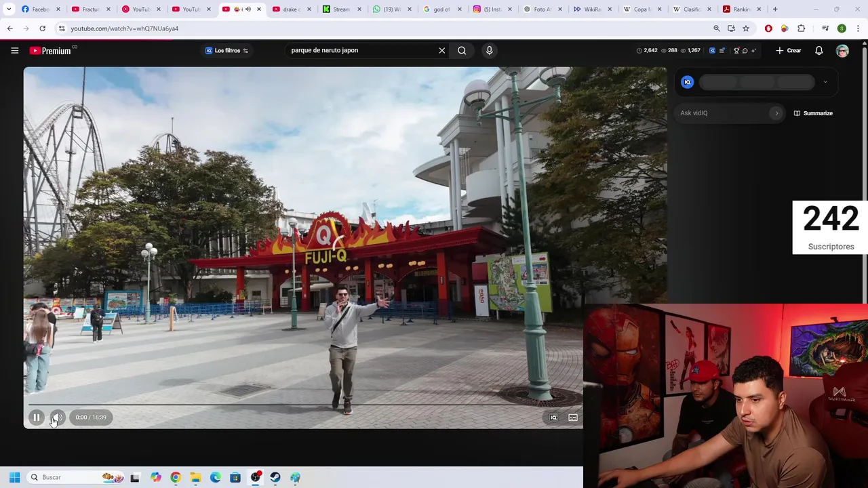This screenshot has height=488, width=868.
Task: Click the vidIQ sparkle AI icon
Action: (753, 50)
